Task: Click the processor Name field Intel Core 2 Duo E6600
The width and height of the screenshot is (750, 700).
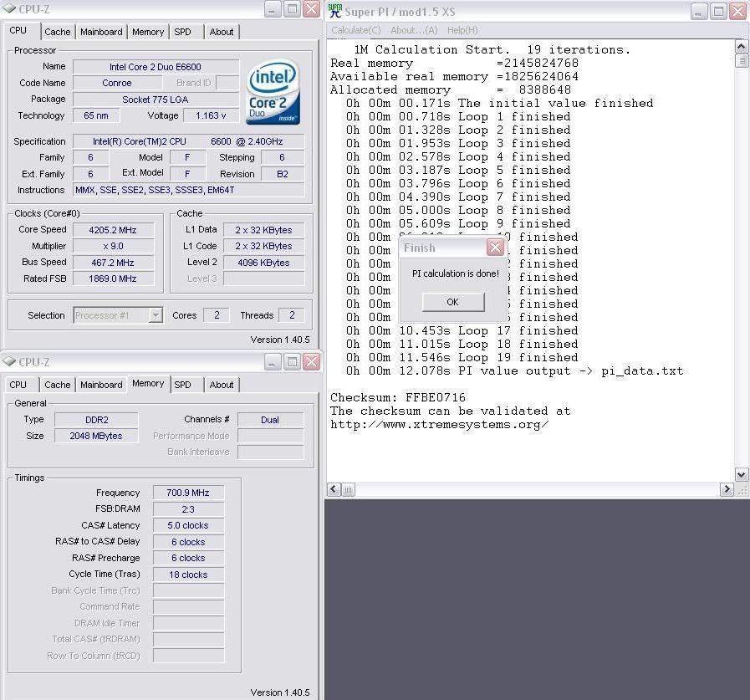Action: [x=156, y=67]
